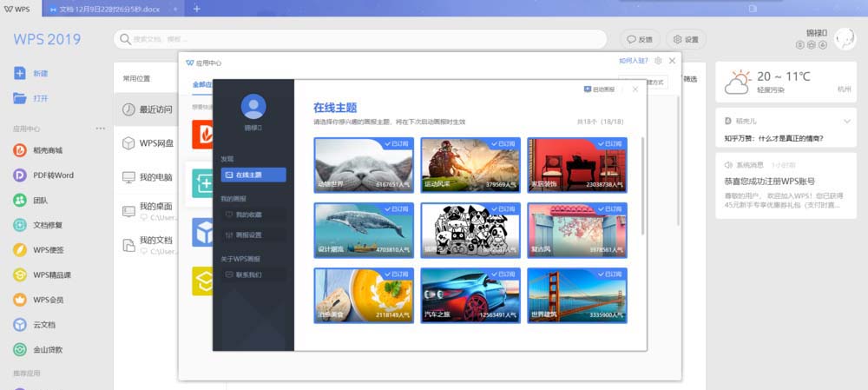Click the yellow graduation-cap tile in 应用中心

point(202,281)
